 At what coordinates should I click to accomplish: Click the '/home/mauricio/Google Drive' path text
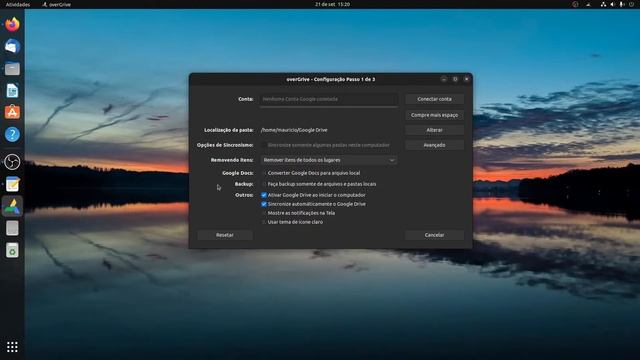(294, 130)
